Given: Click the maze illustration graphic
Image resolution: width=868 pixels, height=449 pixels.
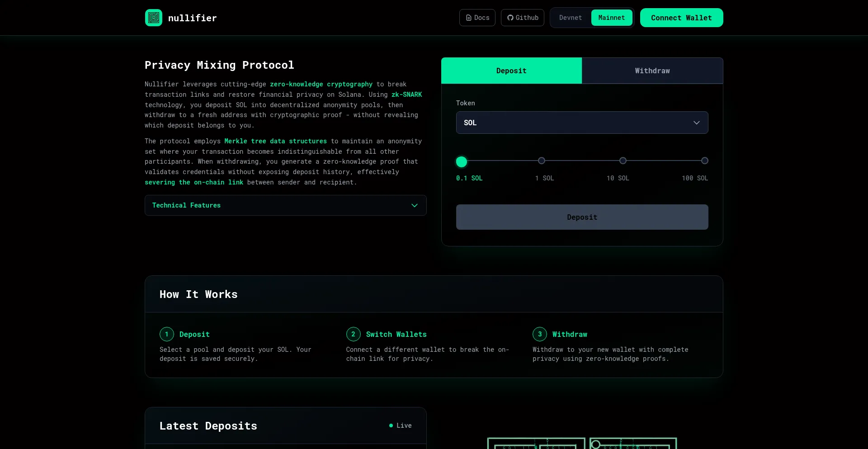Looking at the screenshot, I should [582, 443].
